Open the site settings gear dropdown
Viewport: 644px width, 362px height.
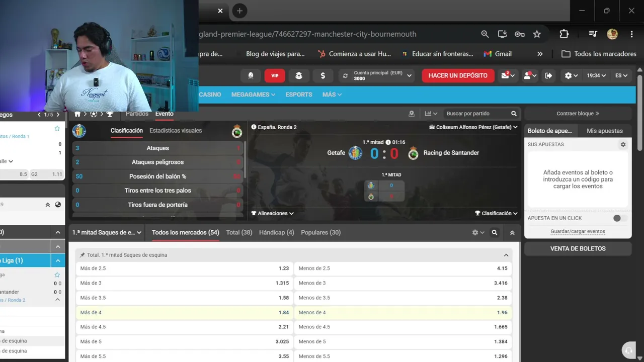572,75
